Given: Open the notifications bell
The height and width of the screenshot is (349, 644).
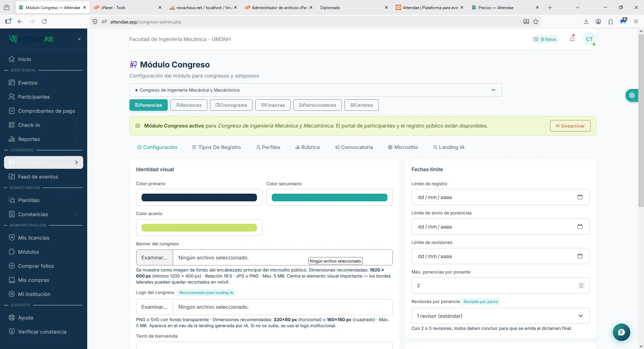Looking at the screenshot, I should coord(572,39).
